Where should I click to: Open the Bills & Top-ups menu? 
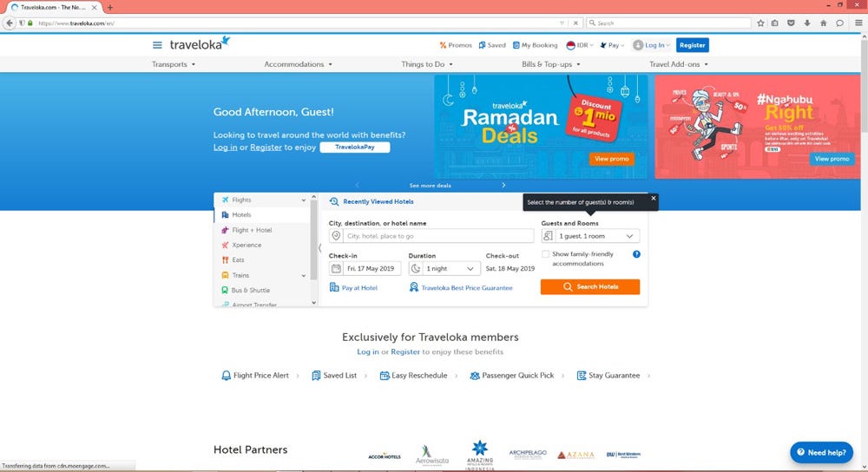[551, 64]
